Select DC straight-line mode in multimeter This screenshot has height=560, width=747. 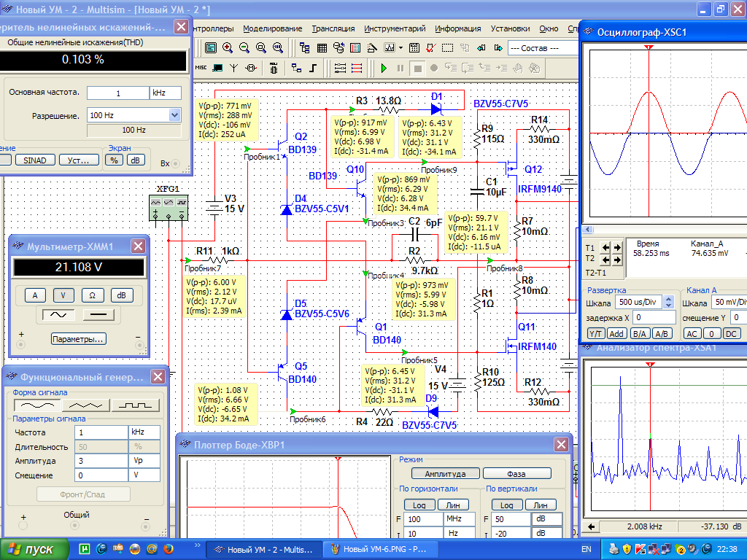click(x=98, y=315)
